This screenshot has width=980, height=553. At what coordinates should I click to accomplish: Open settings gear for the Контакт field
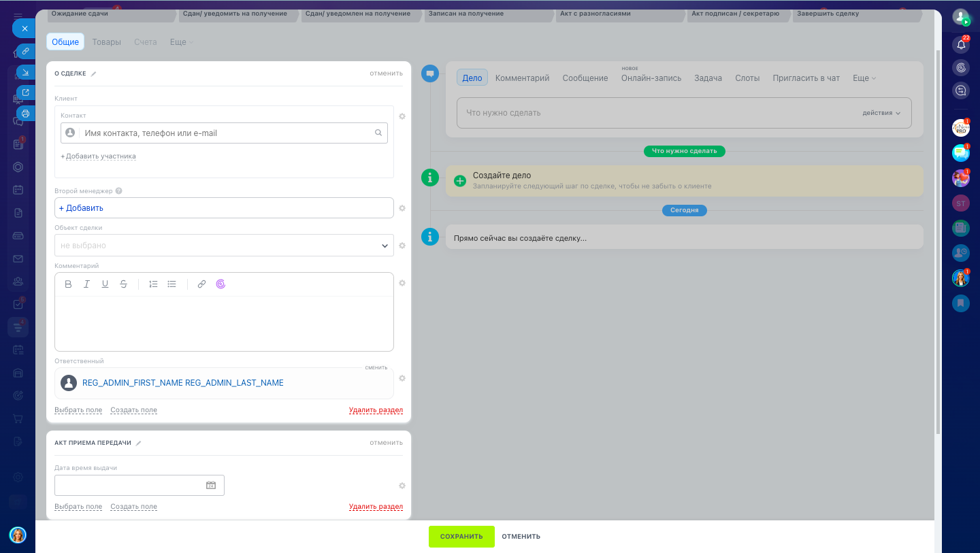coord(402,116)
